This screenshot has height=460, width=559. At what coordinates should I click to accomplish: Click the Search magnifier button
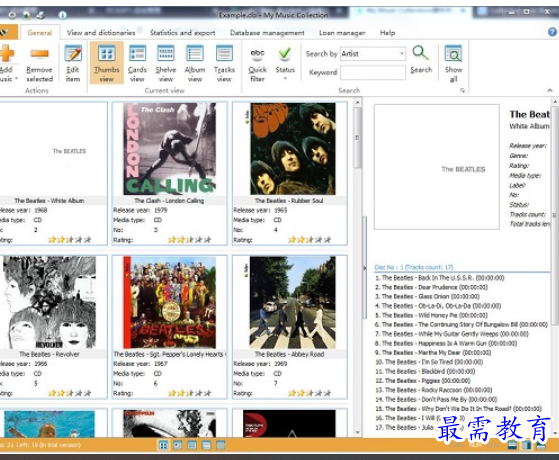tap(421, 60)
